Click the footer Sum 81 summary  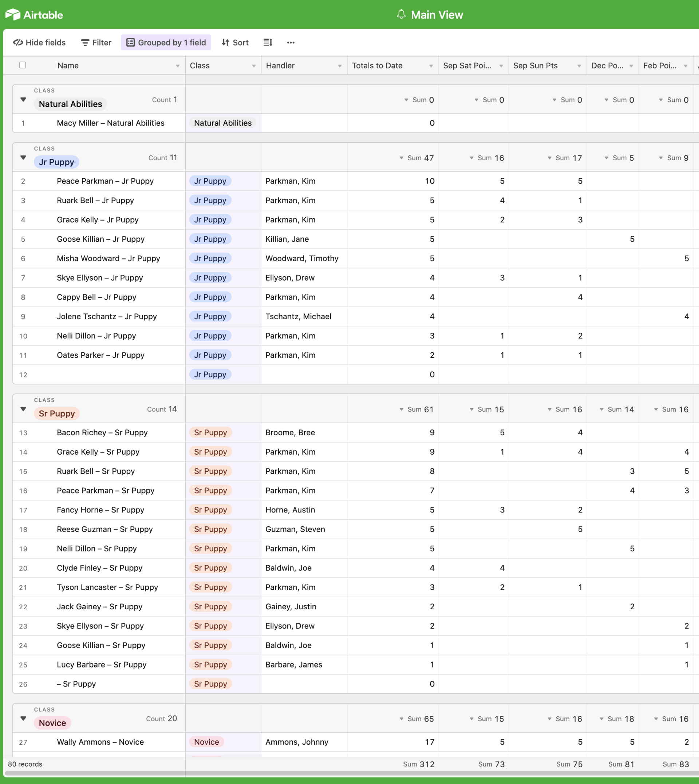621,764
